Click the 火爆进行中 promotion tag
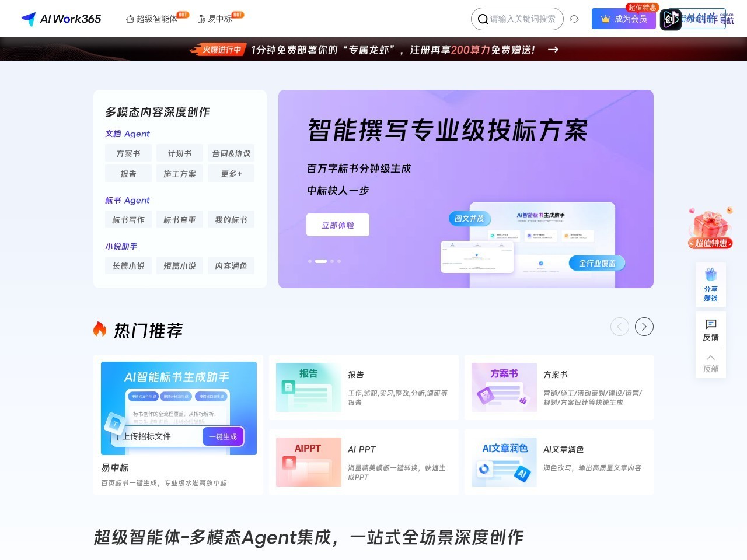 coord(218,50)
